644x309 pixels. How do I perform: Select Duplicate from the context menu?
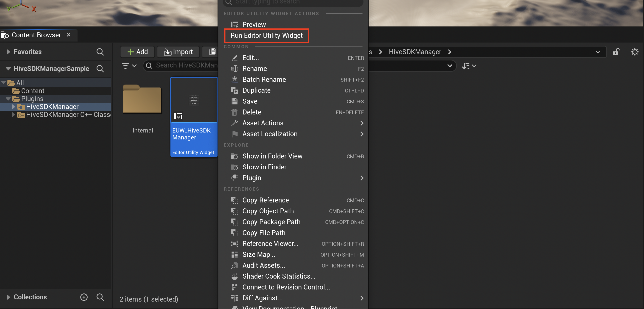pyautogui.click(x=256, y=90)
